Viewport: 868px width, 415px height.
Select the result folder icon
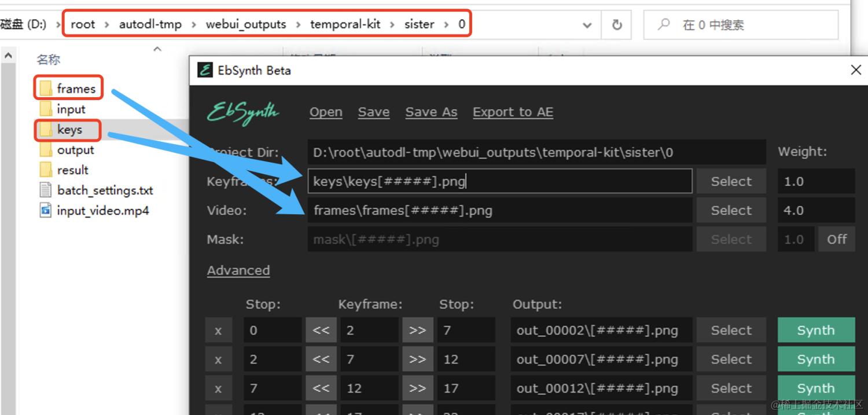[x=46, y=170]
